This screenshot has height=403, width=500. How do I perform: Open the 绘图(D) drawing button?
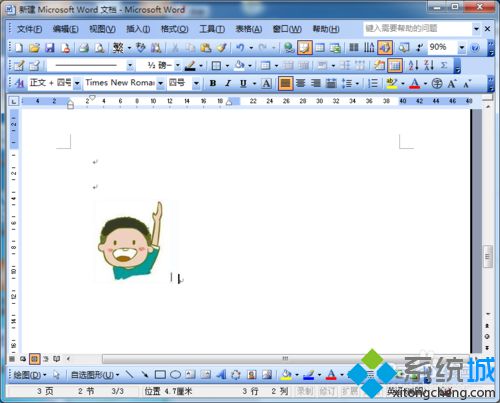pyautogui.click(x=29, y=375)
